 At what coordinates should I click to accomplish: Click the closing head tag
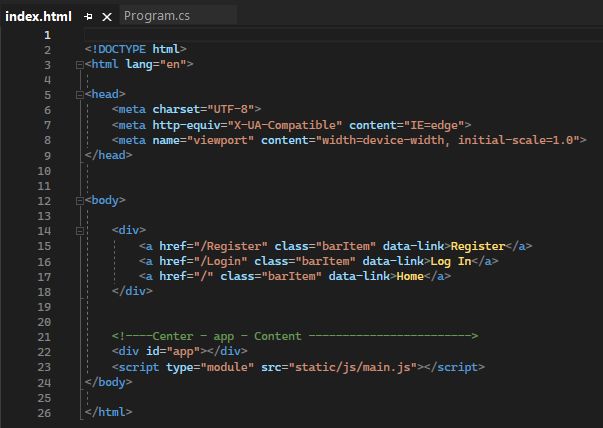108,155
